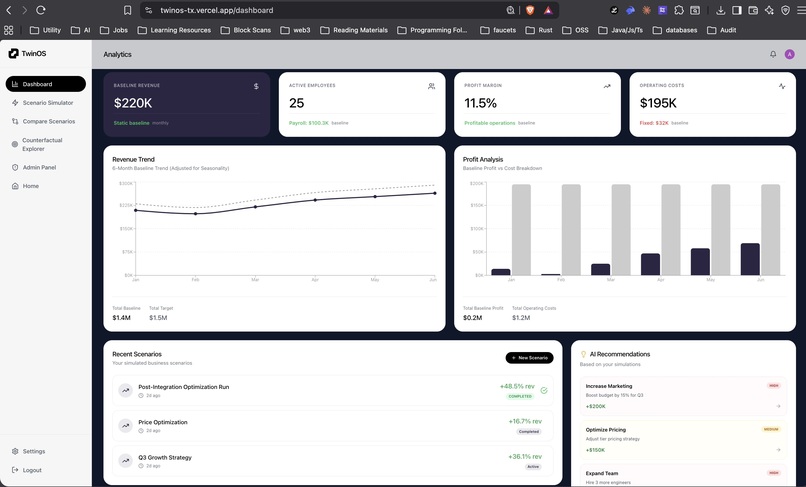
Task: Click the February point on Revenue Trend
Action: (195, 213)
